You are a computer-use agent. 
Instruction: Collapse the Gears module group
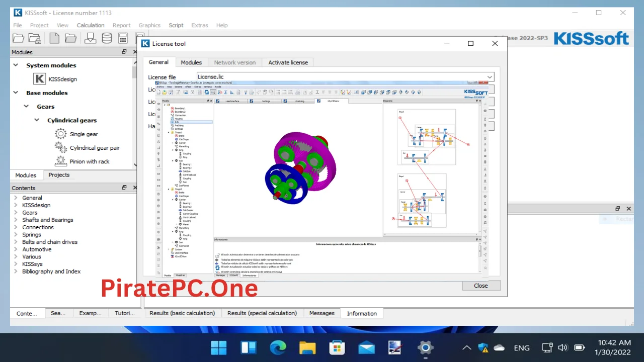click(26, 107)
